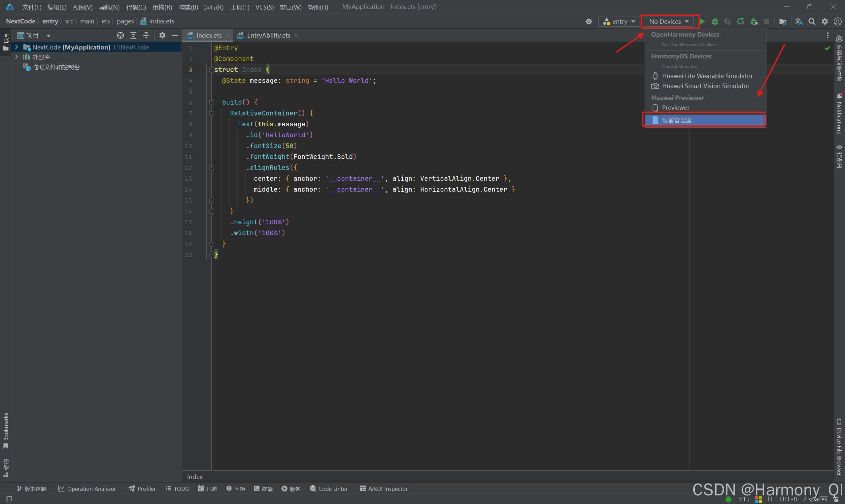Switch to EntryAbility.ets tab
Viewport: 845px width, 504px height.
[x=268, y=35]
